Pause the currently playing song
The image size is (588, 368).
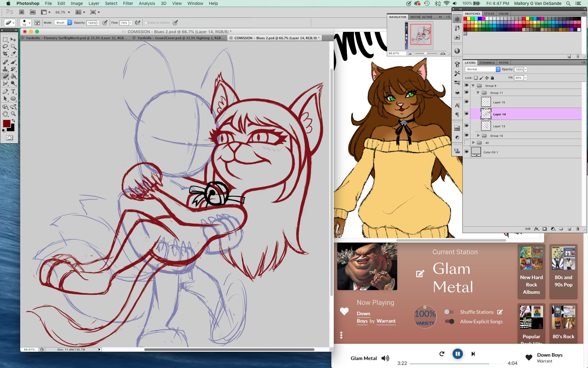click(457, 354)
